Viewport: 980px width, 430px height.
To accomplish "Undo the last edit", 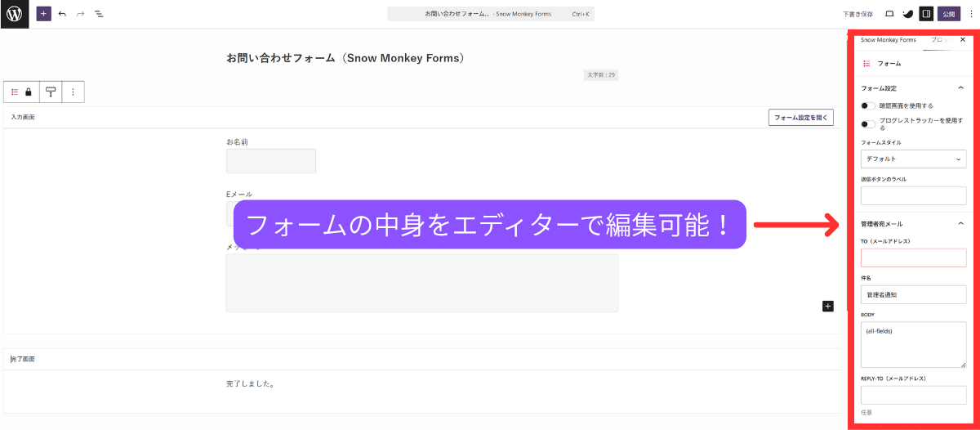I will point(62,14).
